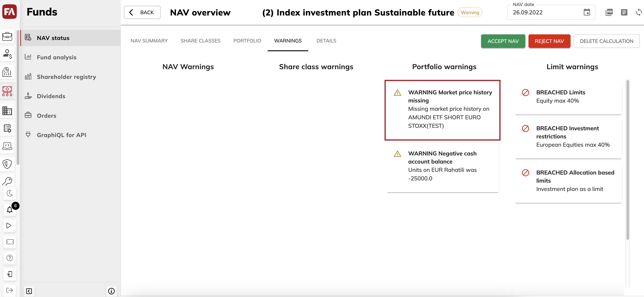Click DELETE CALCULATION button
The width and height of the screenshot is (644, 297).
[606, 41]
